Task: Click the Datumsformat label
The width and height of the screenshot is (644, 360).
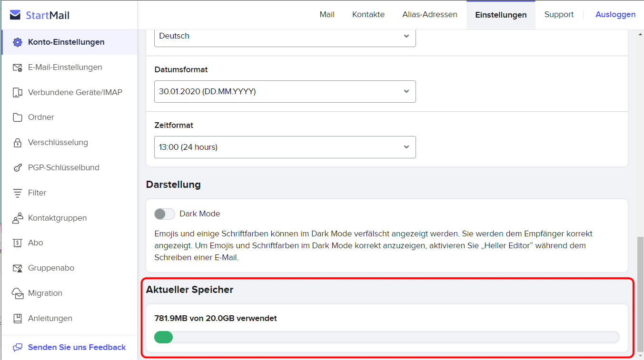Action: (181, 70)
